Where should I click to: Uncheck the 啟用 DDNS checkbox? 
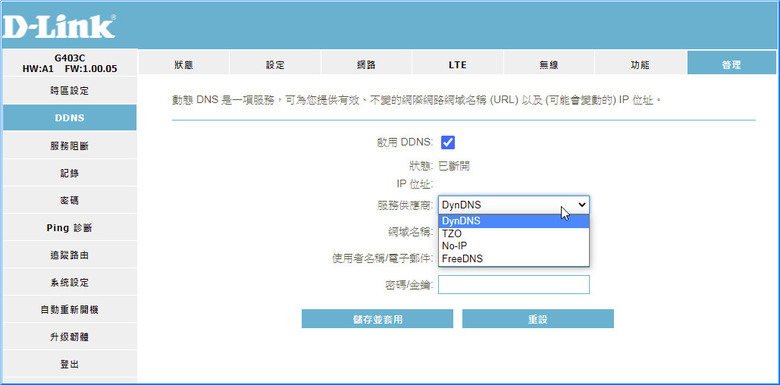click(448, 142)
